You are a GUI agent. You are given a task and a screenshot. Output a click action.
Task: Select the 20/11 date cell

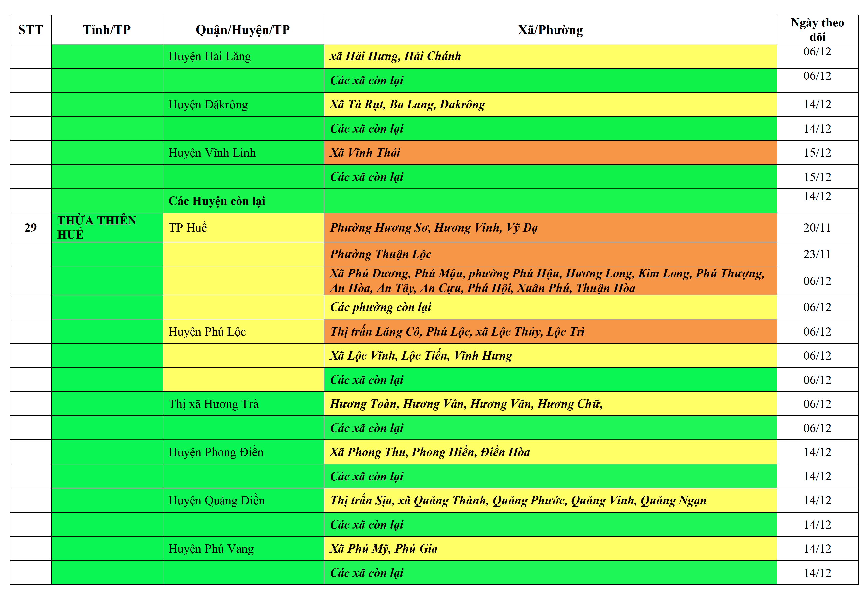(817, 228)
